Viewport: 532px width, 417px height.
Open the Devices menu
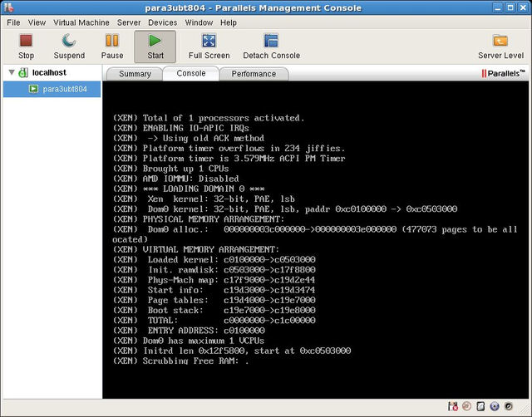pyautogui.click(x=163, y=22)
